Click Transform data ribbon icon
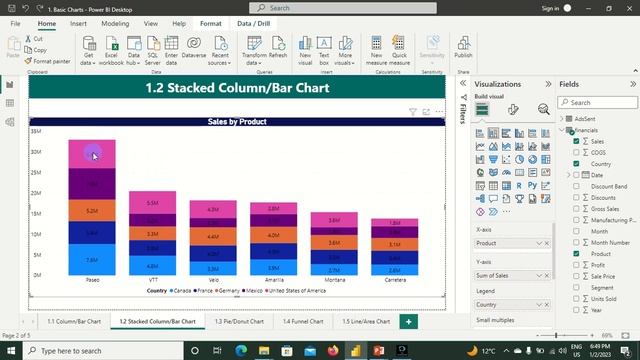The width and height of the screenshot is (640, 360). [254, 51]
